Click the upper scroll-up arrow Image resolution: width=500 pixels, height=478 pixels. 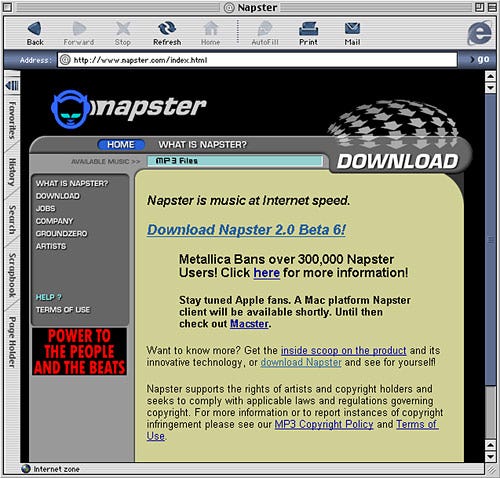click(490, 76)
